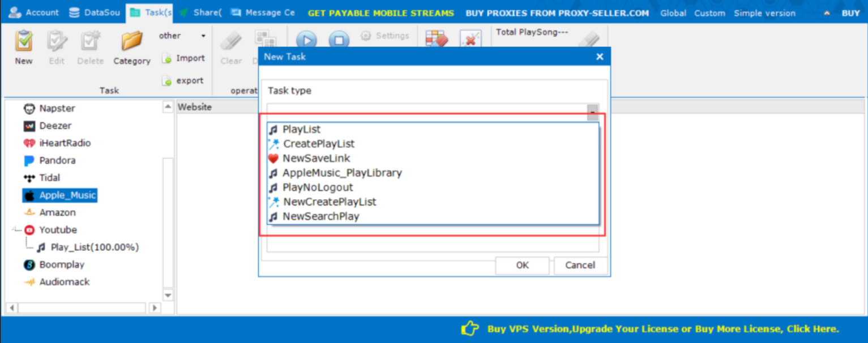Open the Account tab
Screen dimensions: 868x343
33,12
